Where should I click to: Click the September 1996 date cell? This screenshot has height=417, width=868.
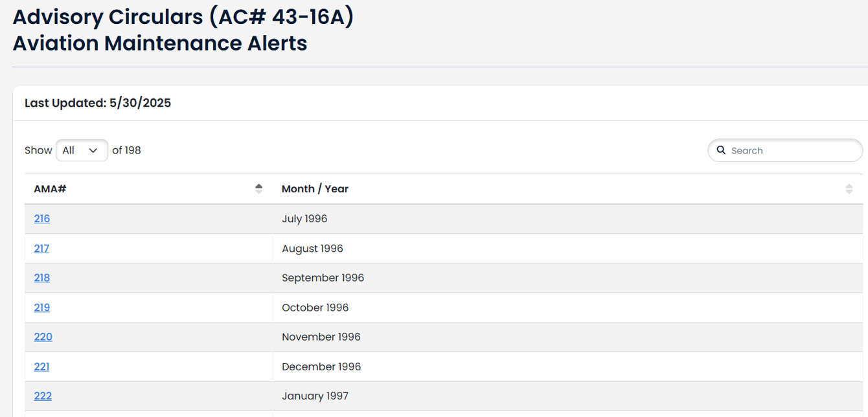pyautogui.click(x=323, y=278)
